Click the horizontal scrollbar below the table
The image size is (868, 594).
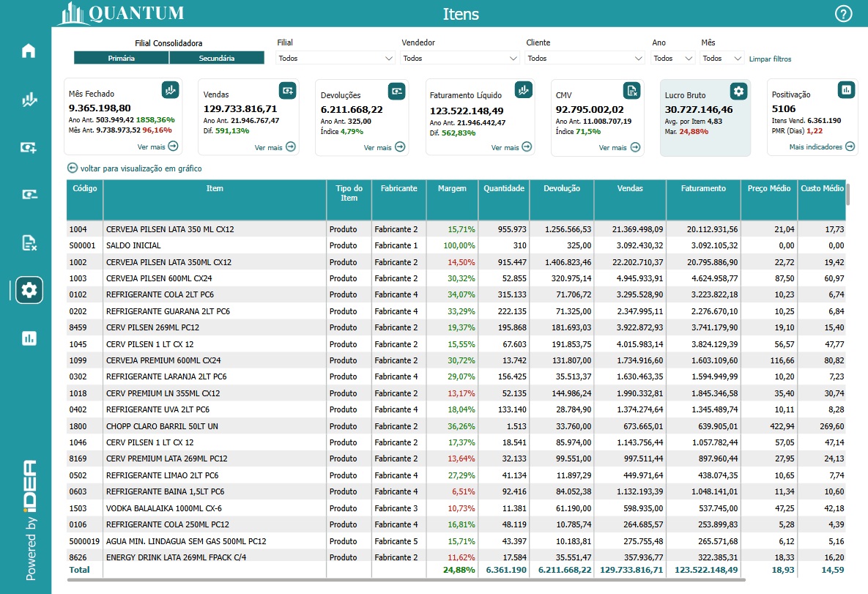point(406,579)
